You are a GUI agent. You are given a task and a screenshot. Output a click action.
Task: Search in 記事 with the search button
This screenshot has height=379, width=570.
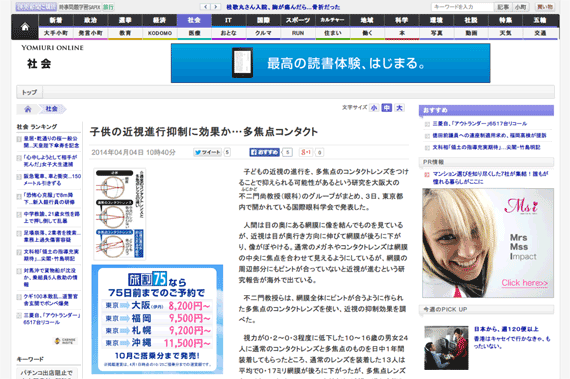pyautogui.click(x=503, y=7)
